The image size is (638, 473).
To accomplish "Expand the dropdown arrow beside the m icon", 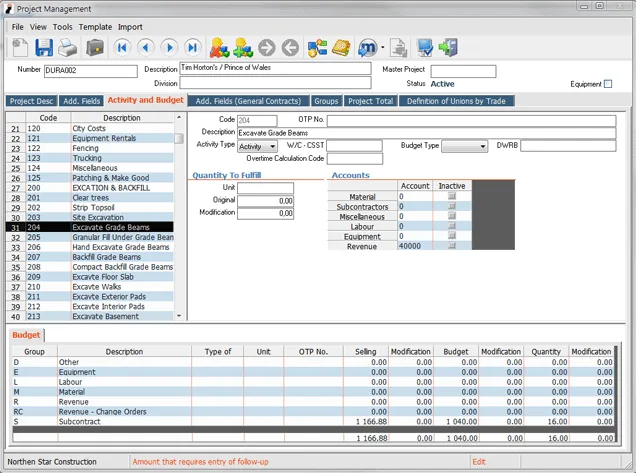I will pyautogui.click(x=382, y=48).
